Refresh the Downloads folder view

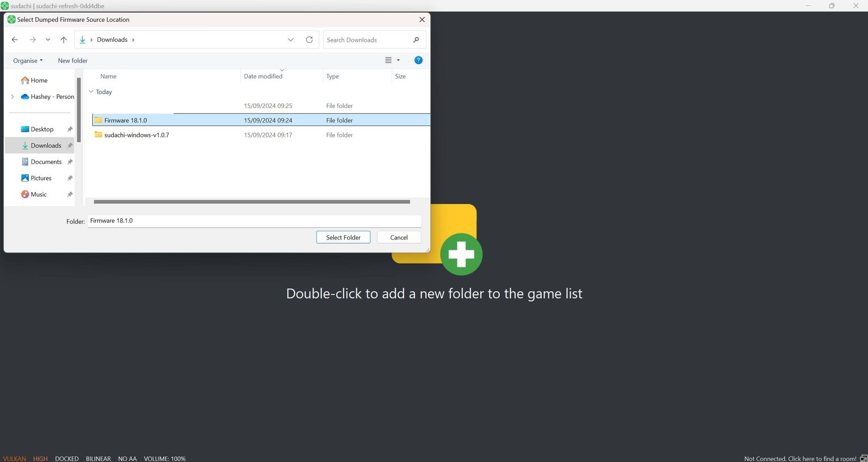(309, 40)
